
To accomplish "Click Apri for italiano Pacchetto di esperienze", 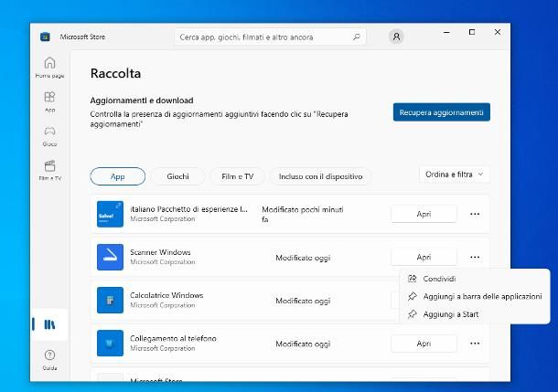I will tap(424, 214).
